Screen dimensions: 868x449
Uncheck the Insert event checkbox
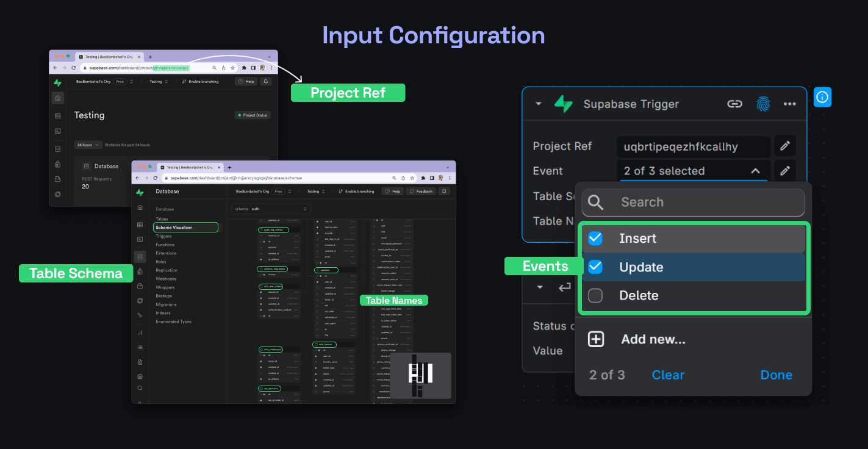click(x=595, y=238)
